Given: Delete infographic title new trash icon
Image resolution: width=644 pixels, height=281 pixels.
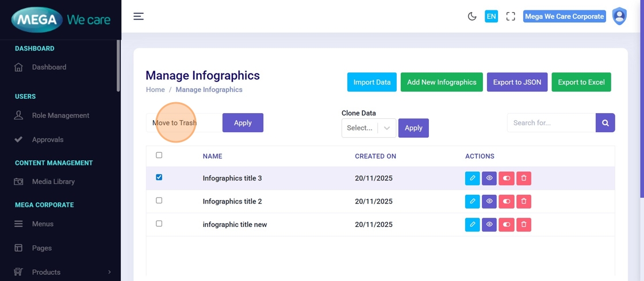Looking at the screenshot, I should (x=524, y=225).
